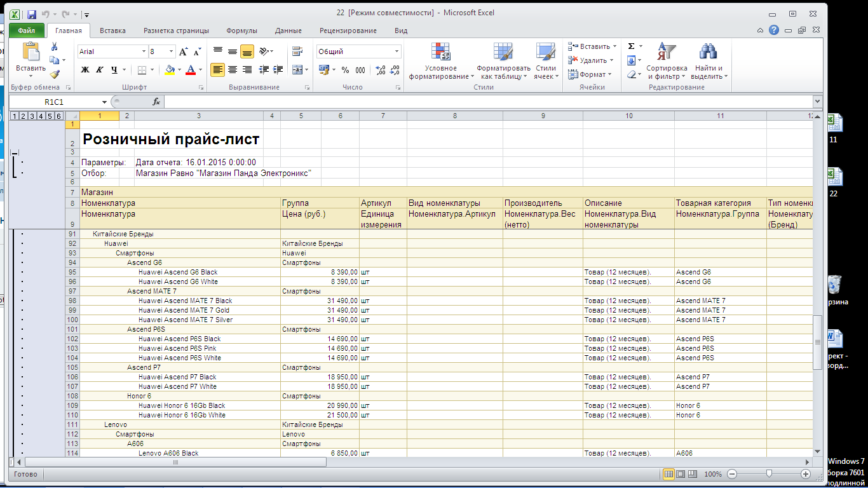The width and height of the screenshot is (868, 488).
Task: Open the Шрифт dialog launcher
Action: tap(201, 88)
